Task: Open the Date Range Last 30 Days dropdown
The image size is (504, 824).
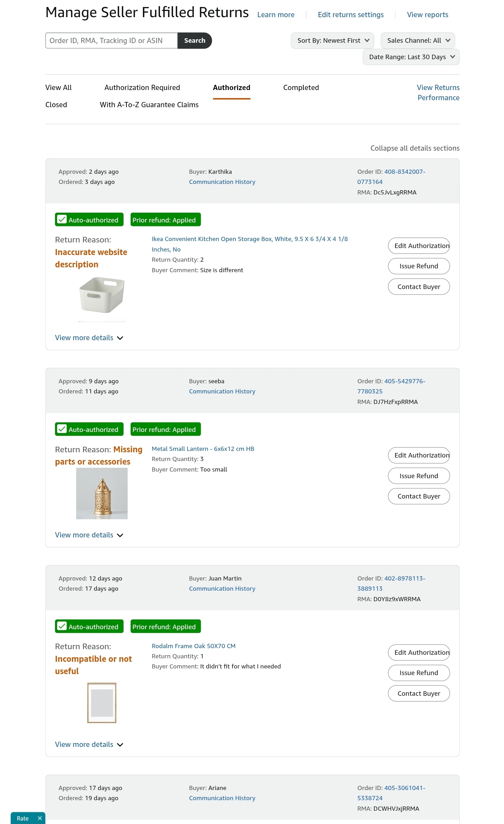Action: point(411,57)
